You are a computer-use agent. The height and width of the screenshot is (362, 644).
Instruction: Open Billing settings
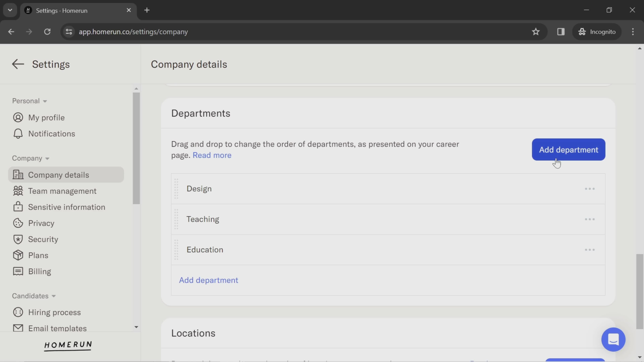coord(40,271)
